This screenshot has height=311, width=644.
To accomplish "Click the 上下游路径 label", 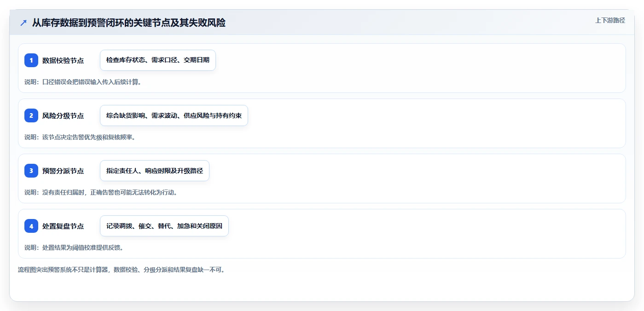I will click(610, 20).
